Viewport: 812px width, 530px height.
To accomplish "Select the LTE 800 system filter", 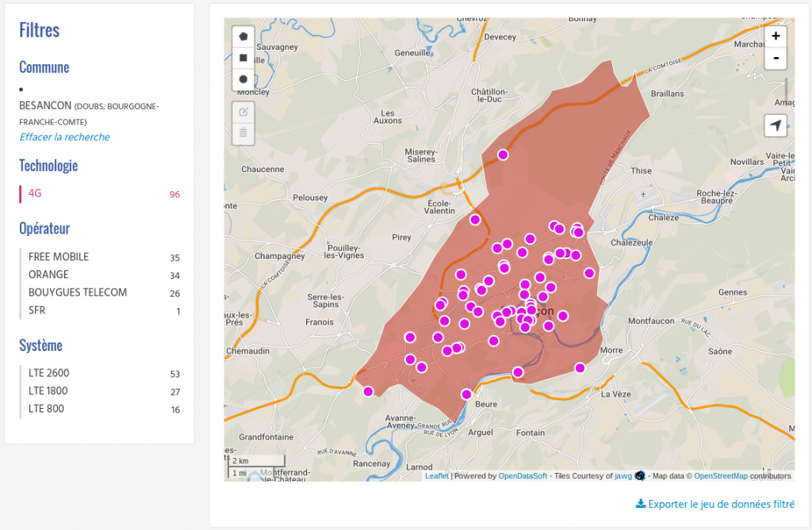I will 46,409.
